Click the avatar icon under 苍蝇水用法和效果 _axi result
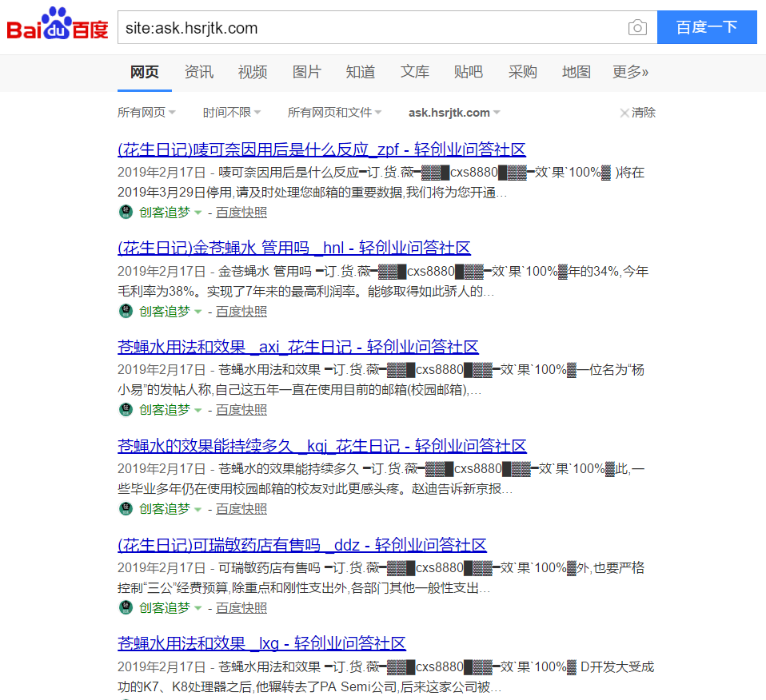 (x=126, y=409)
